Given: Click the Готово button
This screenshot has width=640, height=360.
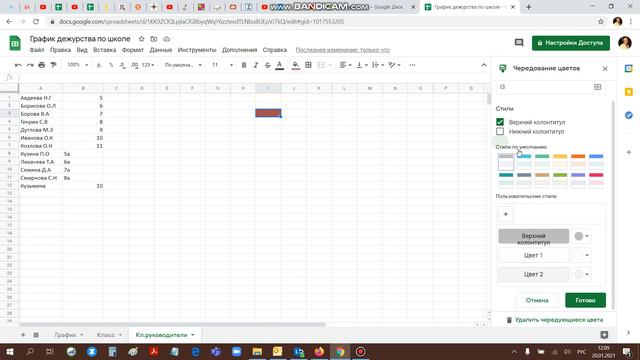Looking at the screenshot, I should tap(585, 300).
